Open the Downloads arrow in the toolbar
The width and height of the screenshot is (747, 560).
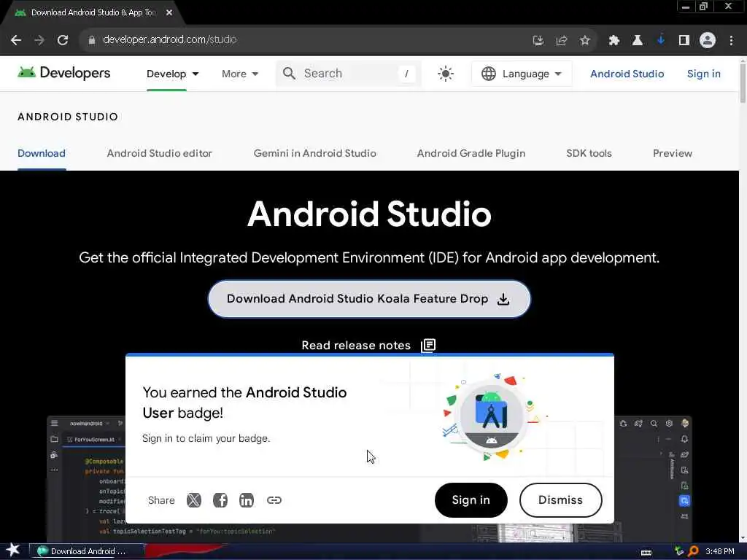point(660,40)
